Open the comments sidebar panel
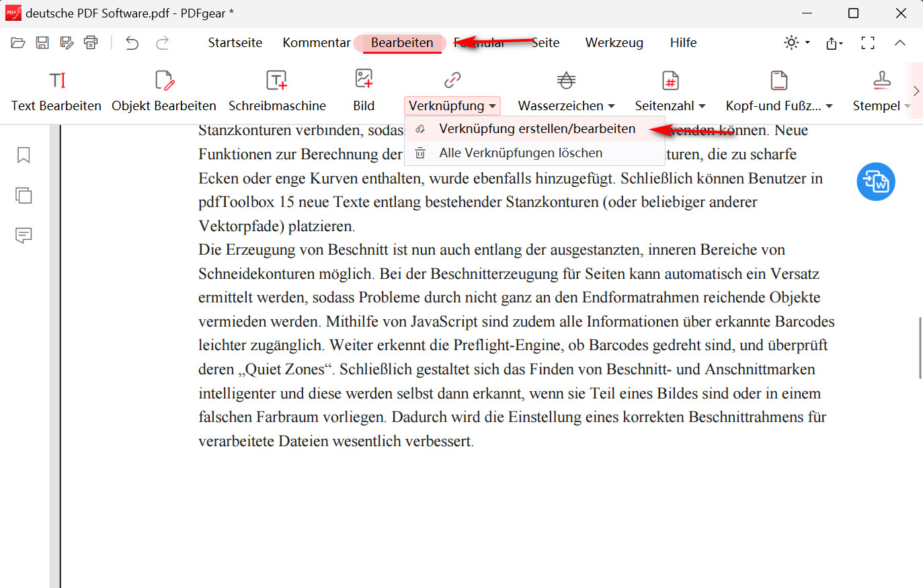The image size is (923, 588). tap(24, 235)
